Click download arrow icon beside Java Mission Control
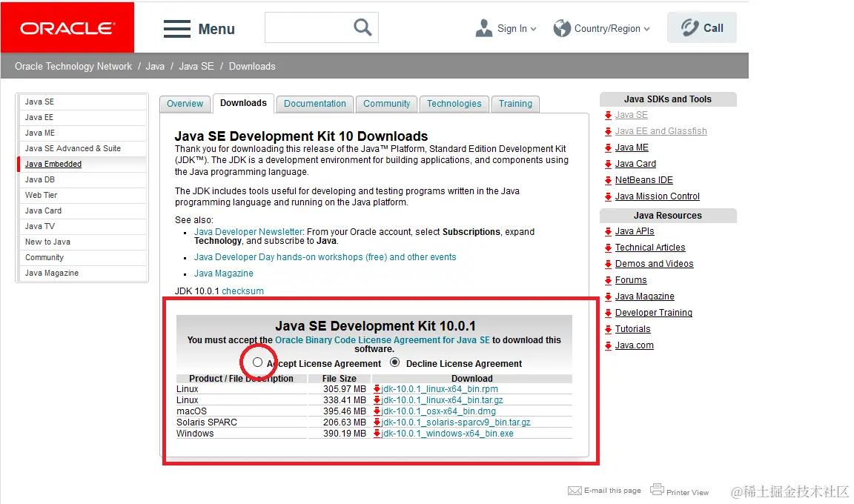 click(x=608, y=196)
